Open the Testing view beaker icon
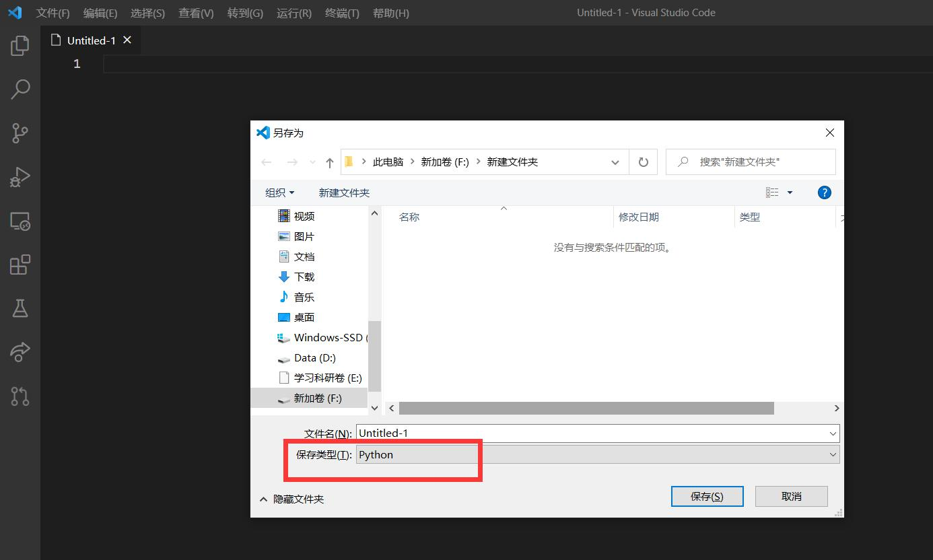 click(20, 308)
